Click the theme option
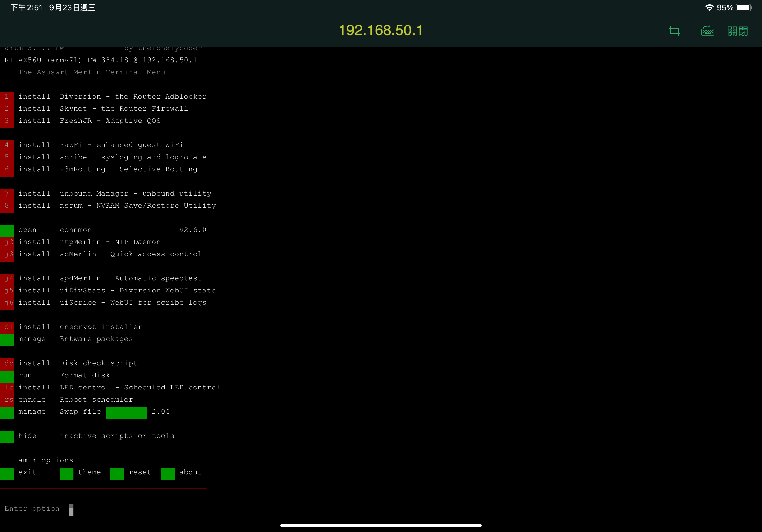This screenshot has height=532, width=762. (89, 472)
